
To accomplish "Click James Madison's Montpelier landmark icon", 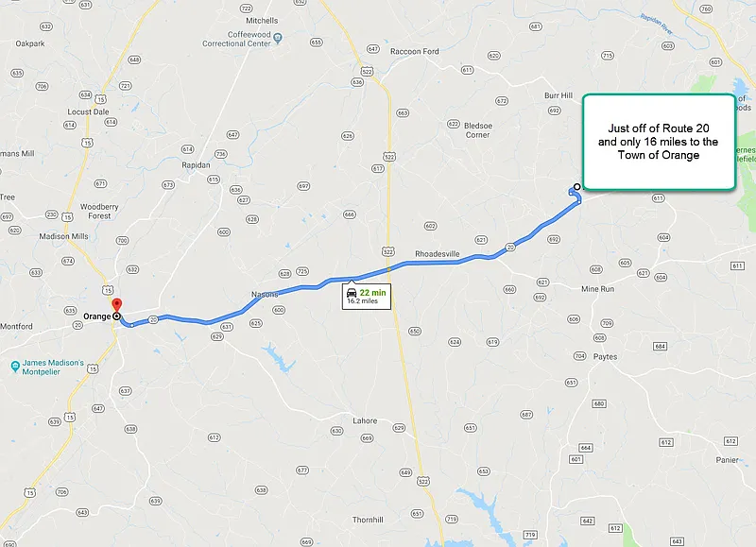I will tap(15, 367).
